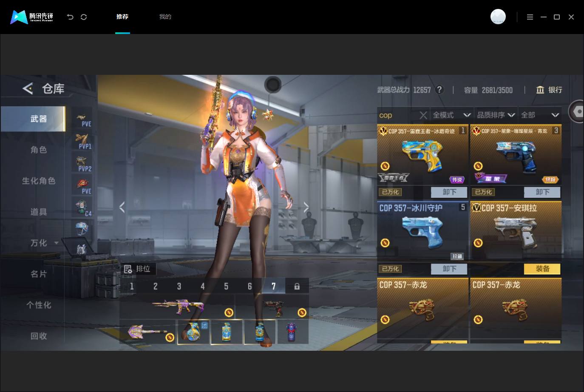Return from the 仓库 warehouse screen
The width and height of the screenshot is (584, 392).
point(28,88)
